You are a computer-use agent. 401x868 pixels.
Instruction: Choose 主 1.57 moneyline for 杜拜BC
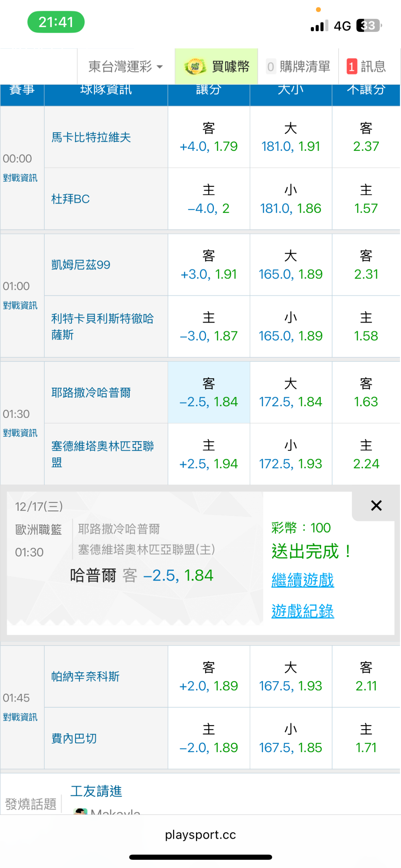pos(366,199)
